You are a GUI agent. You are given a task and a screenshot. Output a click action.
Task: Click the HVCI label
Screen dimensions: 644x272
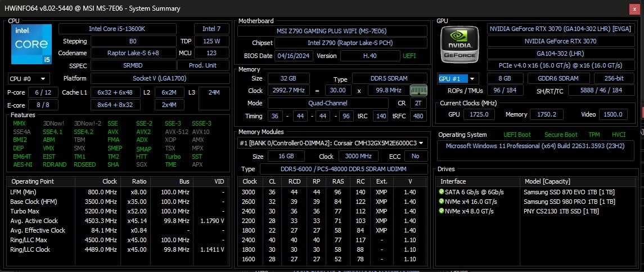pyautogui.click(x=619, y=135)
